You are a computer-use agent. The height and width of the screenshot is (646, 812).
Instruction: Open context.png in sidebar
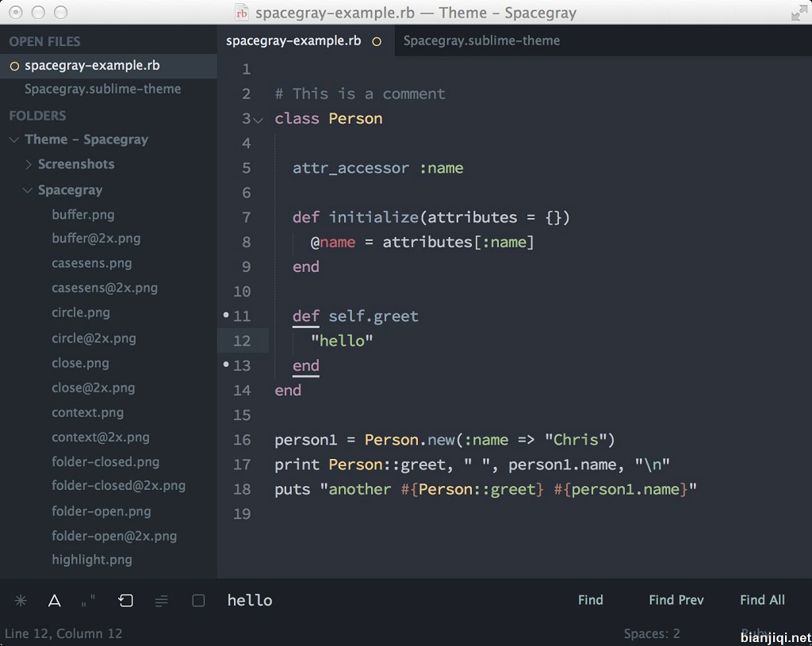tap(87, 412)
